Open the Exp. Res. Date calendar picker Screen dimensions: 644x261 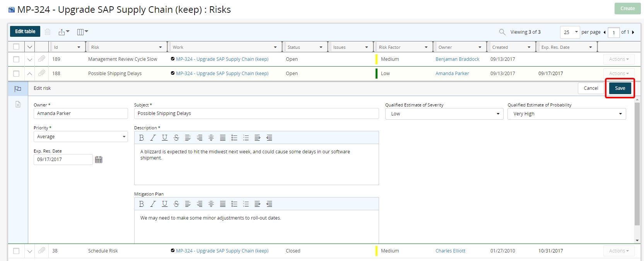tap(99, 160)
